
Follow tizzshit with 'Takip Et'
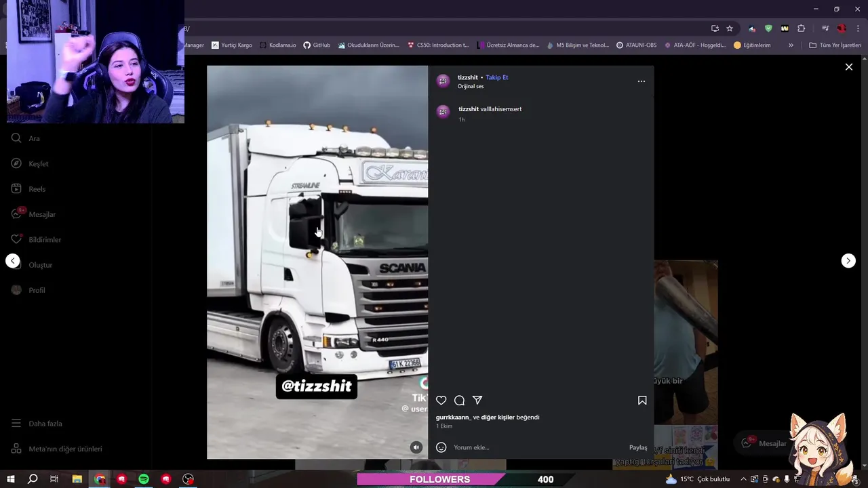pyautogui.click(x=497, y=77)
